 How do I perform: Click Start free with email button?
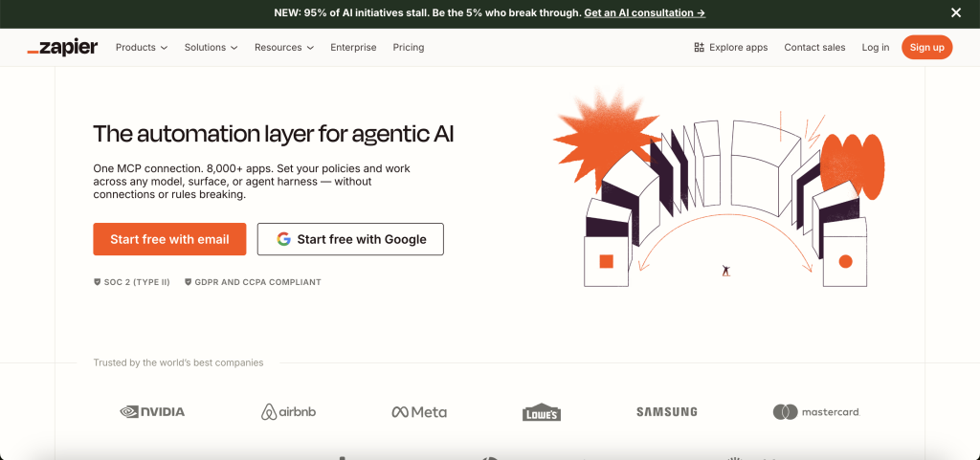click(169, 239)
